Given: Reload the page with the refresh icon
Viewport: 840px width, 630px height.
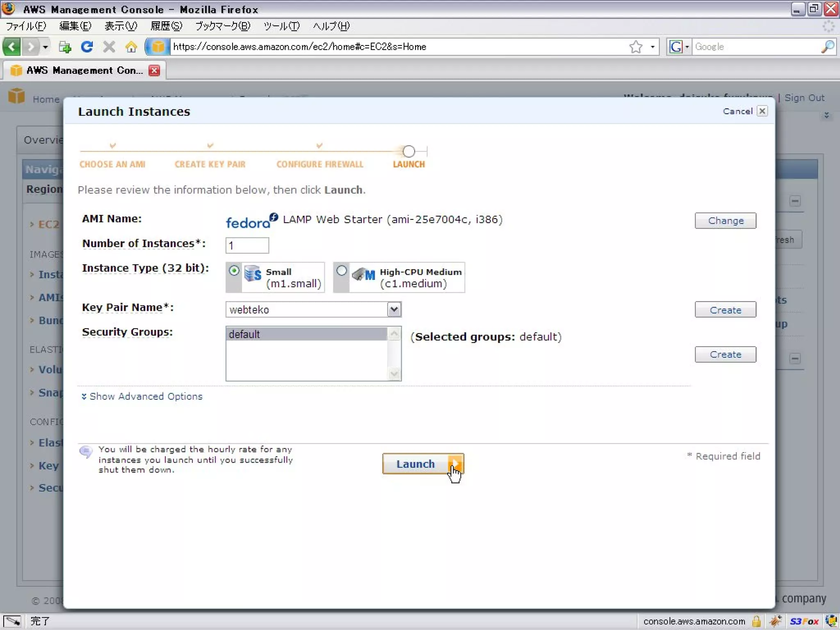Looking at the screenshot, I should [x=87, y=47].
